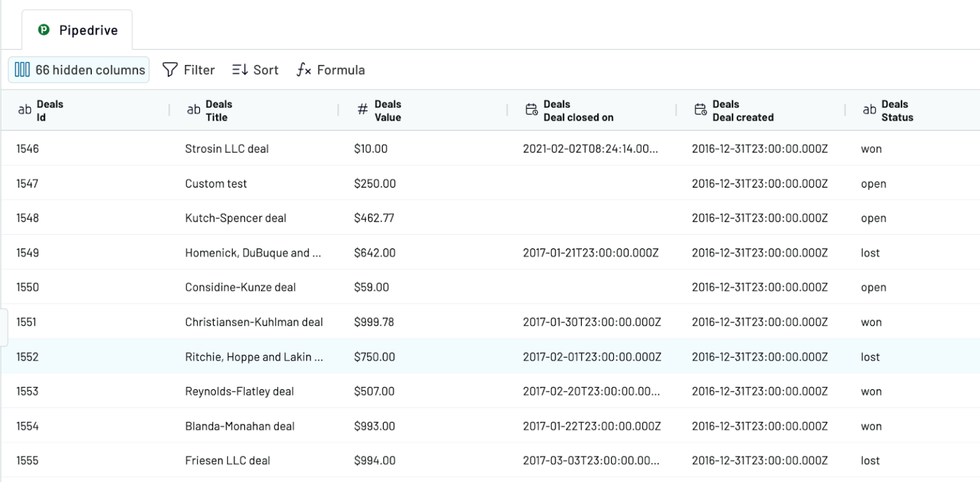Click the ab icon on Deals Status header

[869, 110]
